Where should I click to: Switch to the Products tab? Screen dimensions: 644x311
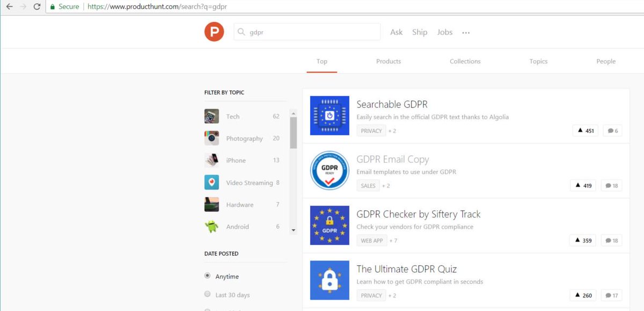pyautogui.click(x=388, y=61)
